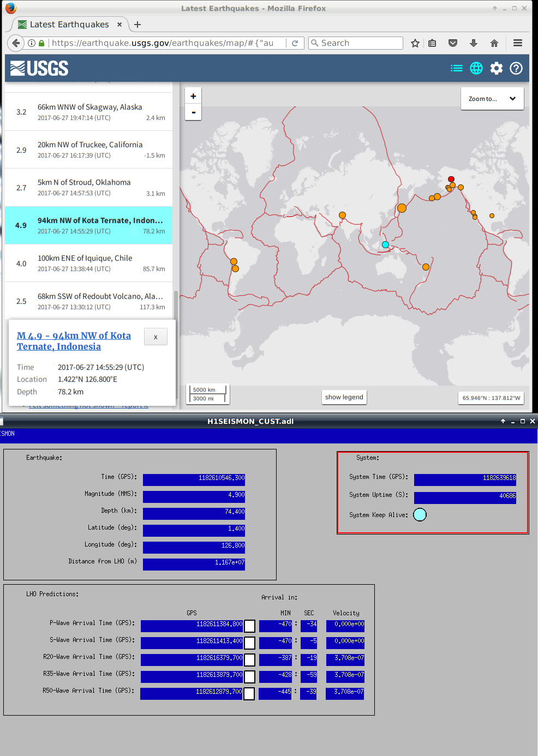Zoom in on the earthquake map
Image resolution: width=538 pixels, height=756 pixels.
click(x=193, y=96)
